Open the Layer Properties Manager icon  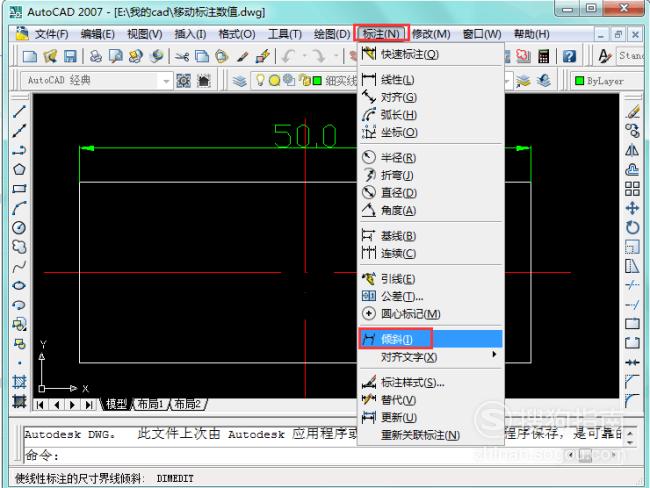pyautogui.click(x=239, y=81)
